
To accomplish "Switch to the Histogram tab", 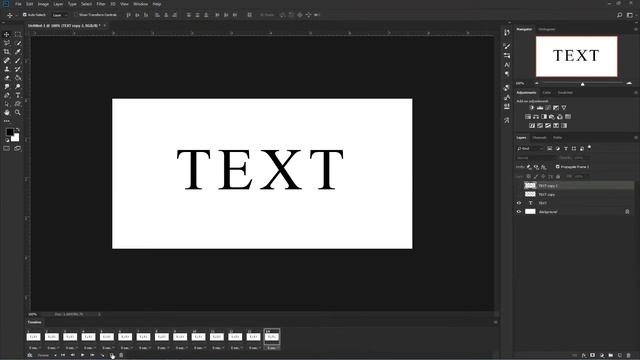I will coord(547,29).
